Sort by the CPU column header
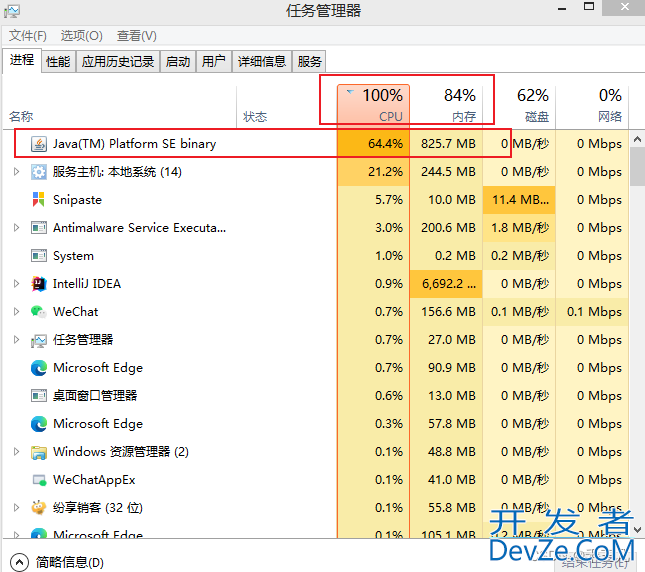This screenshot has height=572, width=645. click(x=374, y=105)
